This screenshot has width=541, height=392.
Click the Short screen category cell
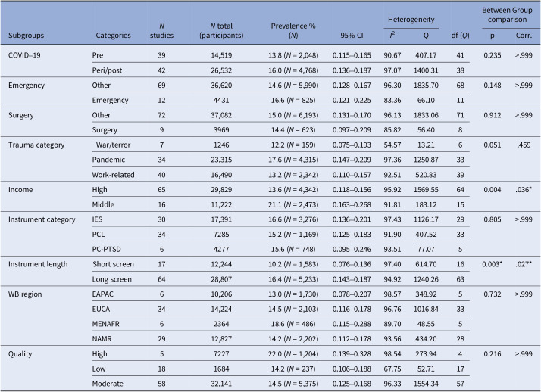113,264
